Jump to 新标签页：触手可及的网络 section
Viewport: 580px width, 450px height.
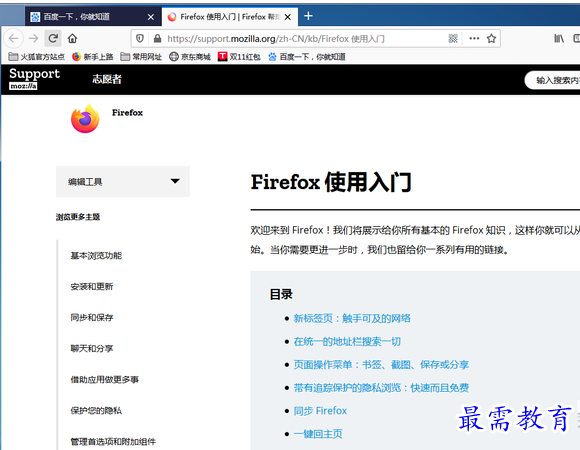click(x=352, y=318)
